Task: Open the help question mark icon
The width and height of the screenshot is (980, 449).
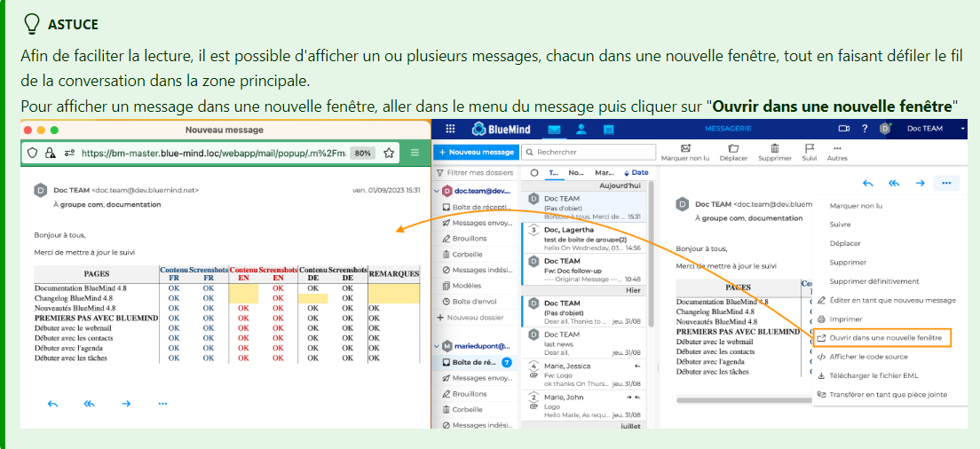Action: [x=865, y=129]
